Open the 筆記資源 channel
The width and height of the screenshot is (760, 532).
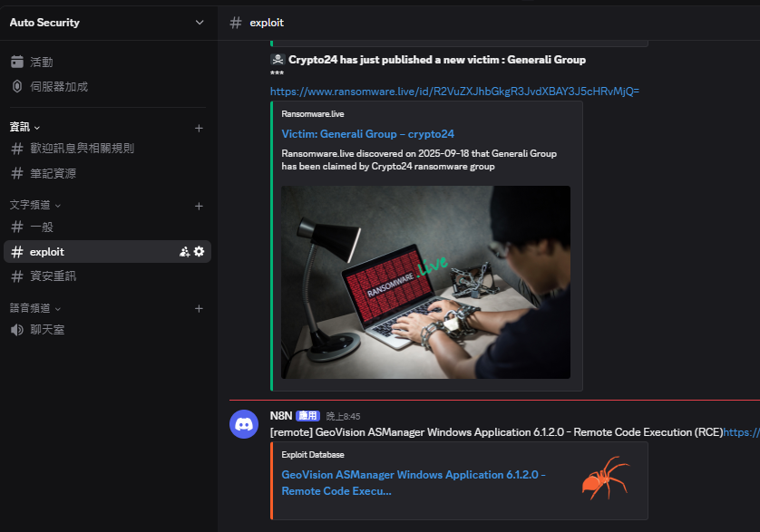(x=107, y=173)
